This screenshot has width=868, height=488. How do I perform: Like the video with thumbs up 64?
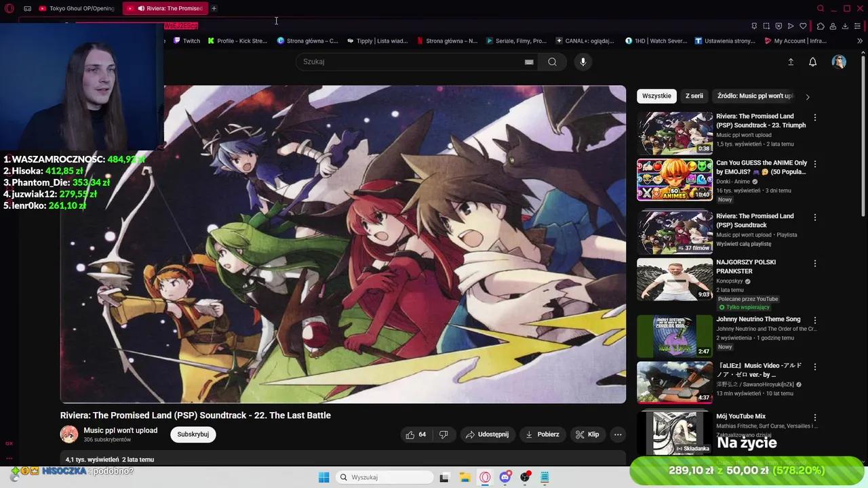click(416, 434)
